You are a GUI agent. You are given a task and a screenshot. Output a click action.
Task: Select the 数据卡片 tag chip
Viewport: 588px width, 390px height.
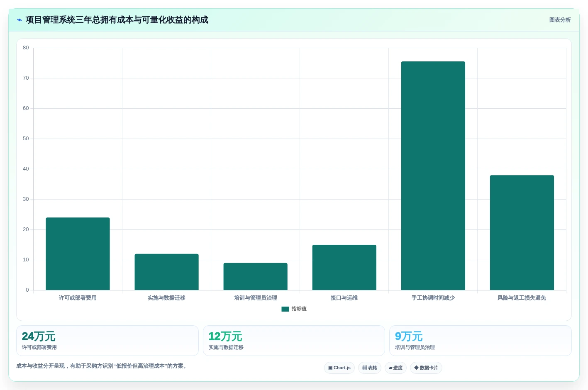tap(426, 368)
